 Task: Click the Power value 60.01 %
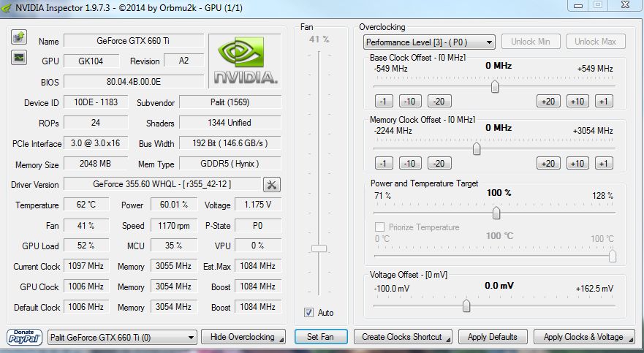tap(174, 205)
